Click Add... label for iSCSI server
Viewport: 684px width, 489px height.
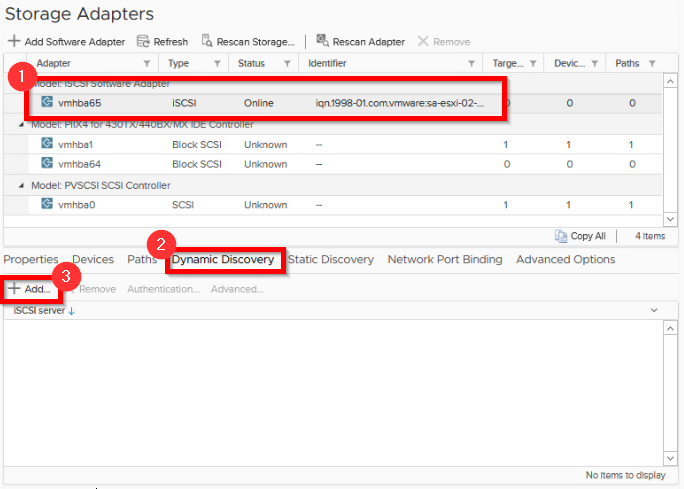click(x=38, y=289)
